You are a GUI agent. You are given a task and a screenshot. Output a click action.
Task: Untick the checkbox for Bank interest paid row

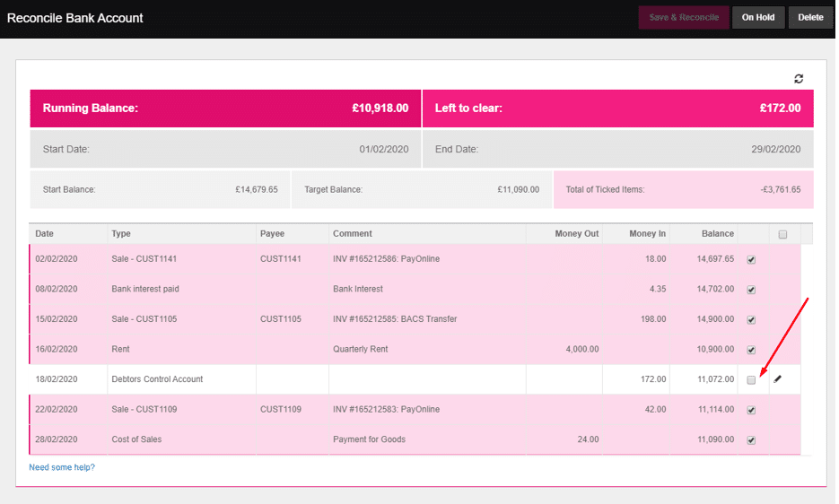(x=751, y=290)
